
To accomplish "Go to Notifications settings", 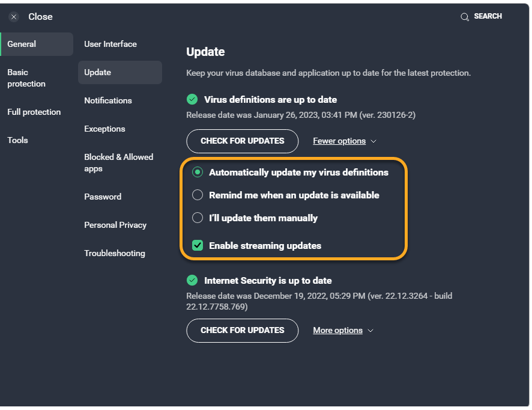I will 108,100.
